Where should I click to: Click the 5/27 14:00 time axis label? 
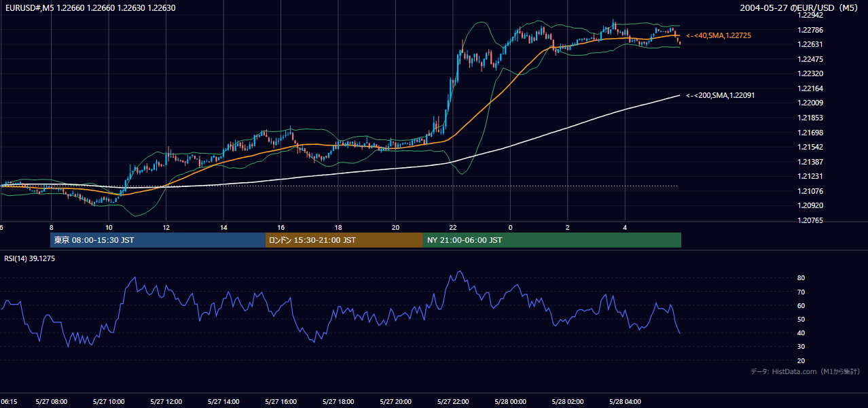(223, 402)
